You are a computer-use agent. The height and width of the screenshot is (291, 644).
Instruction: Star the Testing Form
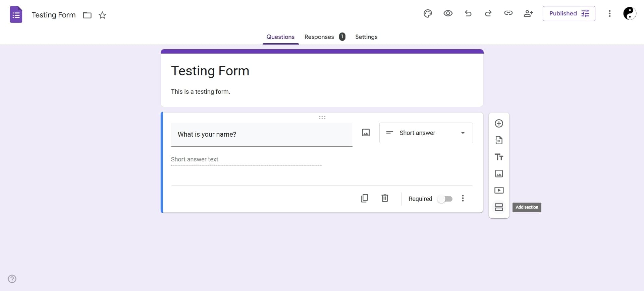coord(102,15)
